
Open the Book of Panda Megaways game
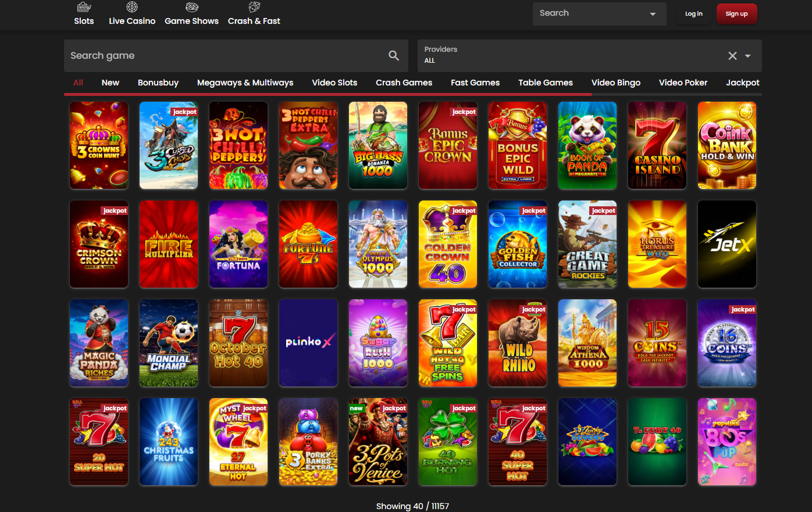pyautogui.click(x=587, y=145)
